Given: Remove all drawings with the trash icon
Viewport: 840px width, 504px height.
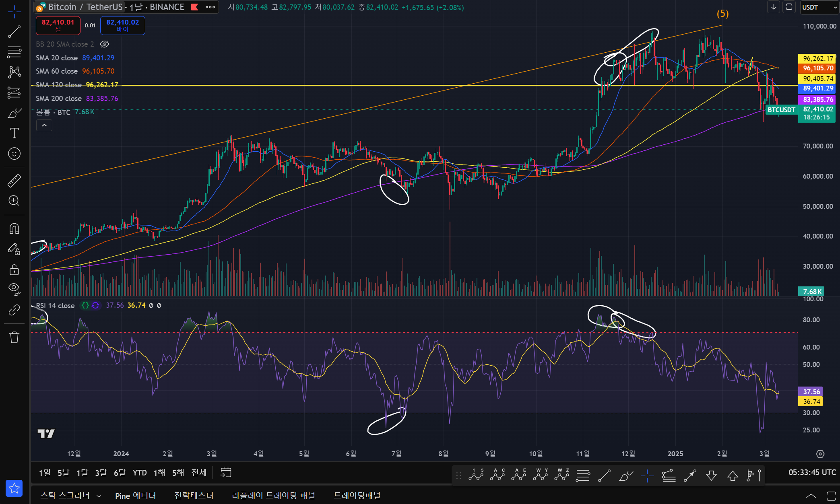Looking at the screenshot, I should click(14, 337).
